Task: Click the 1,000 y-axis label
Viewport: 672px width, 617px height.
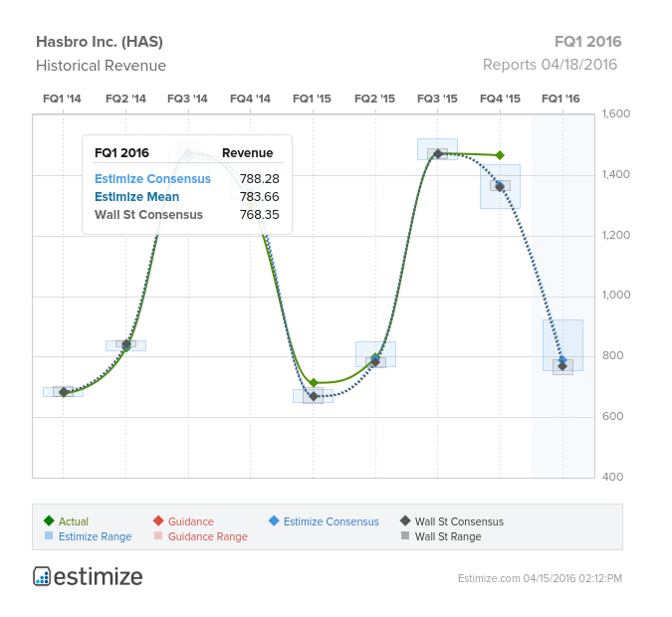Action: click(616, 295)
